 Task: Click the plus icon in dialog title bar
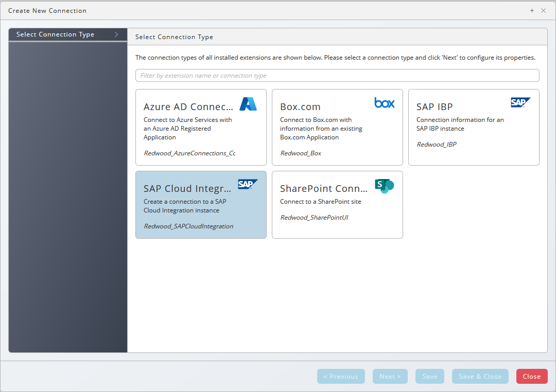(532, 11)
